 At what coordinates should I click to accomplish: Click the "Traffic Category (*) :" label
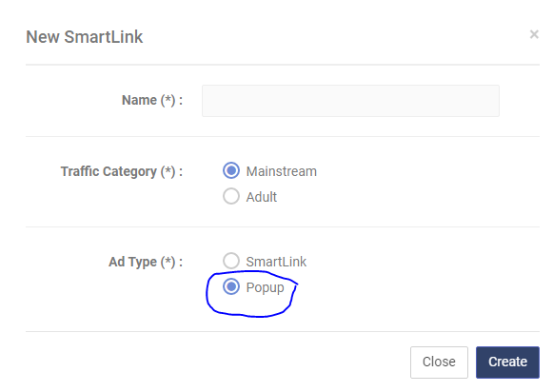point(122,171)
